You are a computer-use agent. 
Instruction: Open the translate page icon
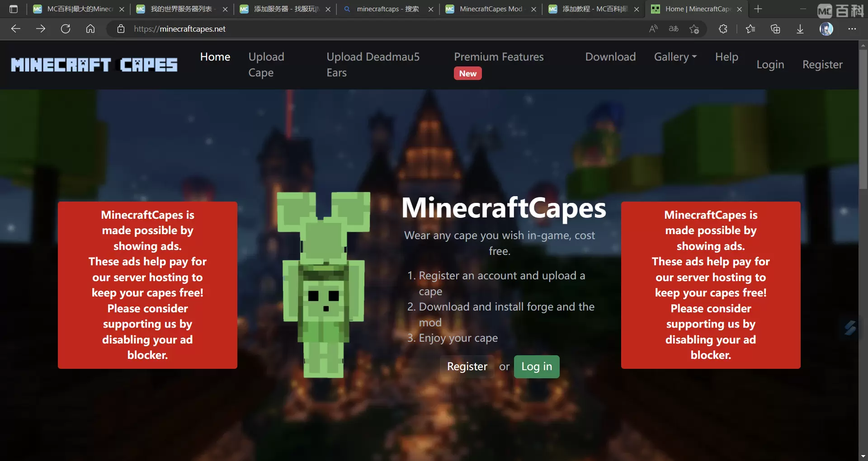click(x=674, y=29)
